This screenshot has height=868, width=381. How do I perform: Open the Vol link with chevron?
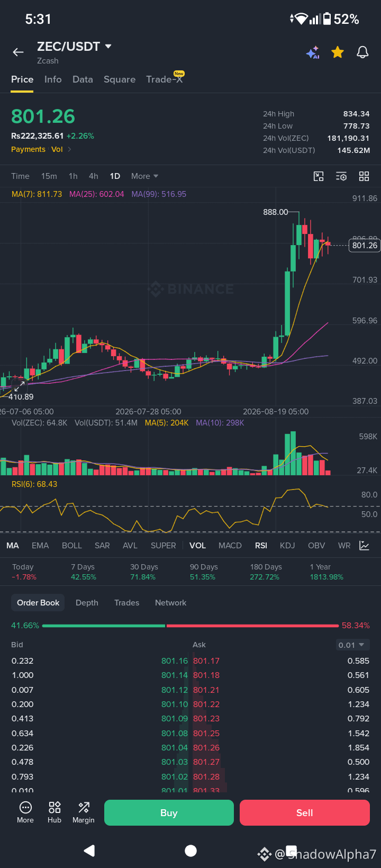pos(61,149)
